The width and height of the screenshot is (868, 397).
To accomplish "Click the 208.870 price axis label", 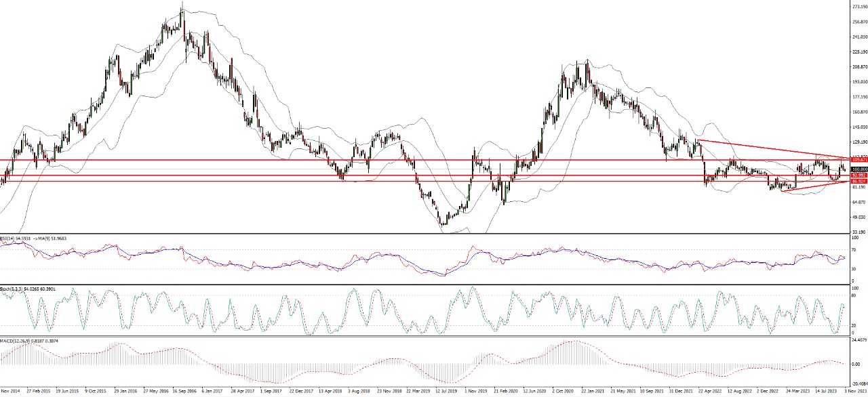I will click(x=859, y=67).
